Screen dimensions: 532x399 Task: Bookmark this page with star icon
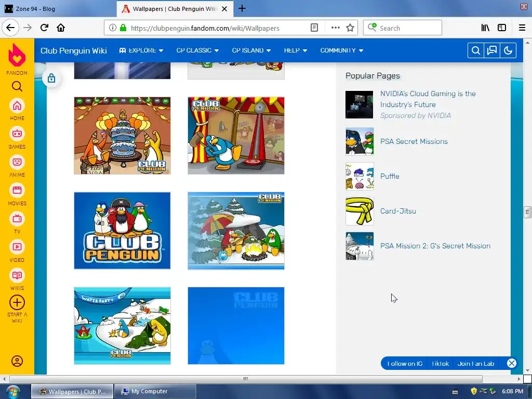pos(350,28)
